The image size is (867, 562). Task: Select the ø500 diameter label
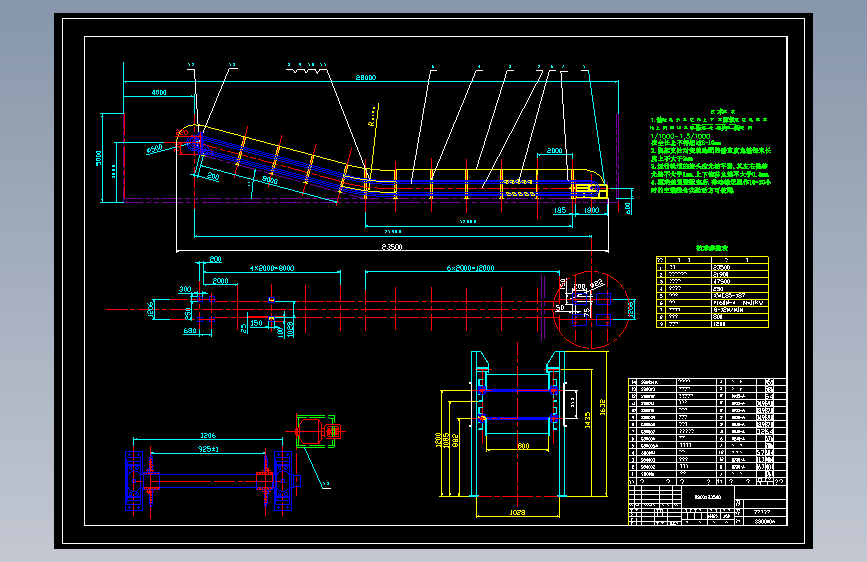(x=154, y=149)
